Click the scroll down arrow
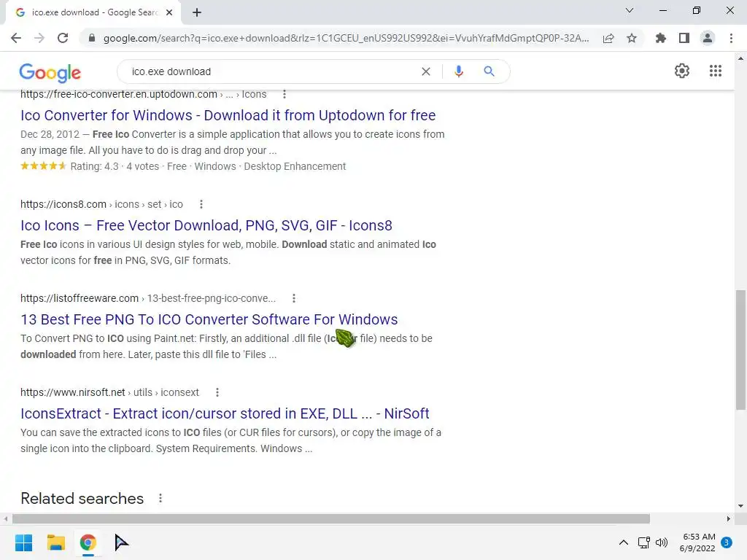747x560 pixels. click(741, 506)
